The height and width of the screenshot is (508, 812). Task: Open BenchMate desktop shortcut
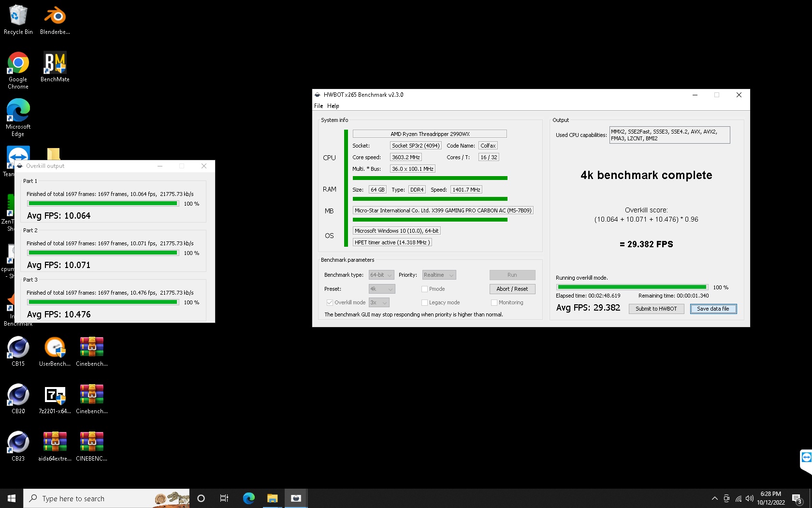(55, 67)
